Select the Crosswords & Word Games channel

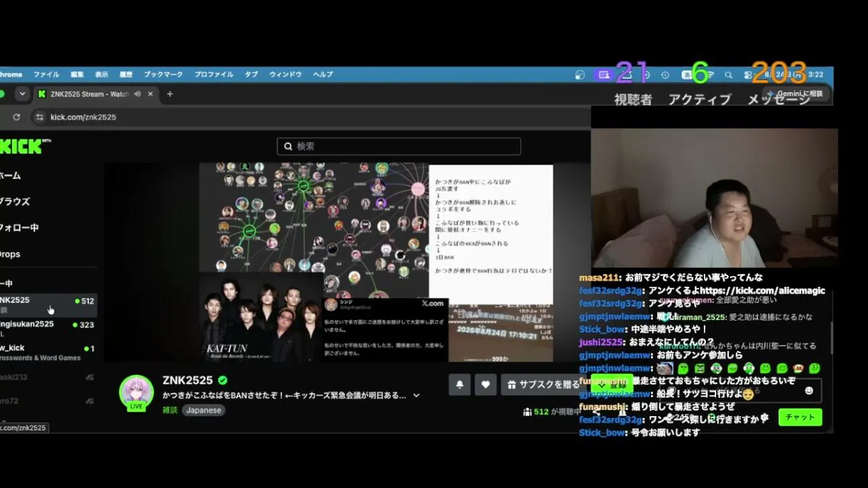coord(48,352)
